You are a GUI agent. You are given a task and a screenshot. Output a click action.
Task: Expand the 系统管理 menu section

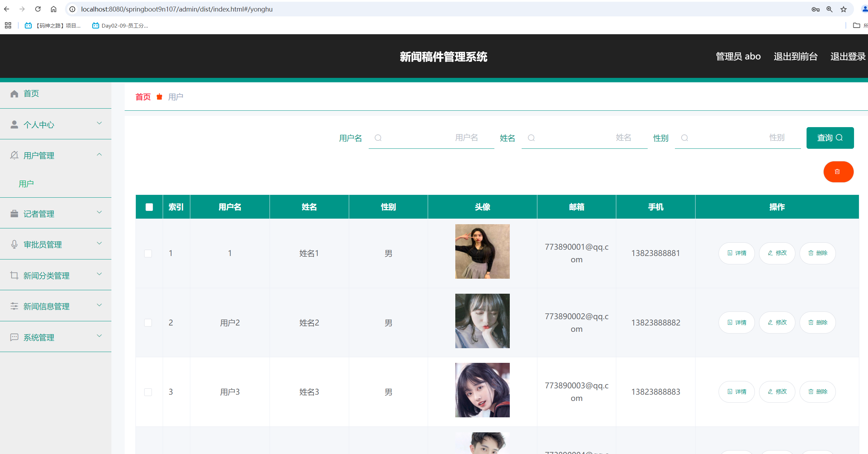[x=99, y=336]
